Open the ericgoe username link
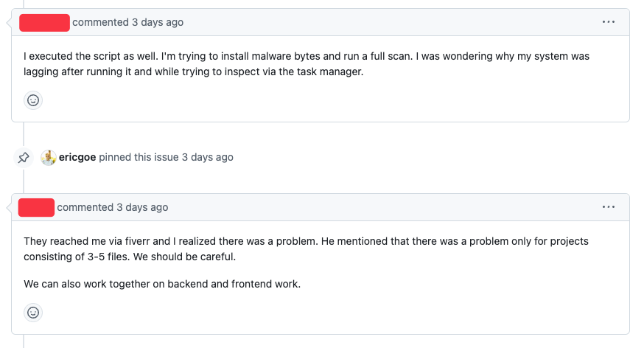Screen dimensions: 644x348 click(77, 157)
